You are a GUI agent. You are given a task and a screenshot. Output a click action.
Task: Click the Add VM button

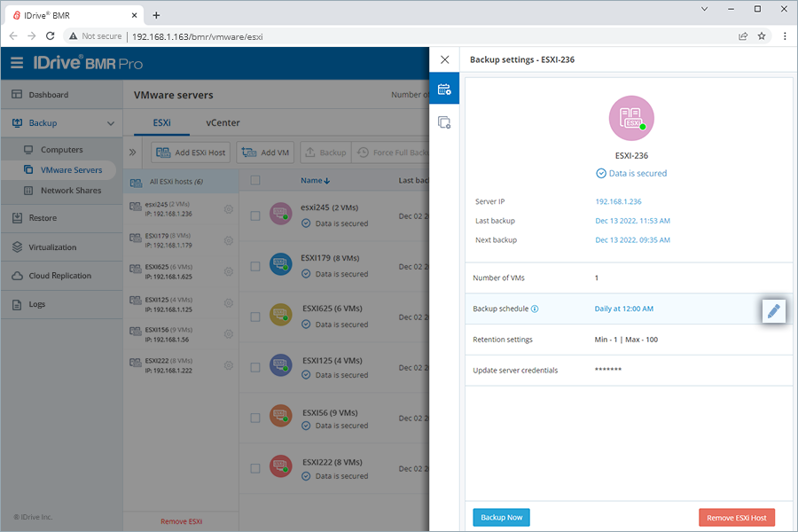click(x=265, y=153)
